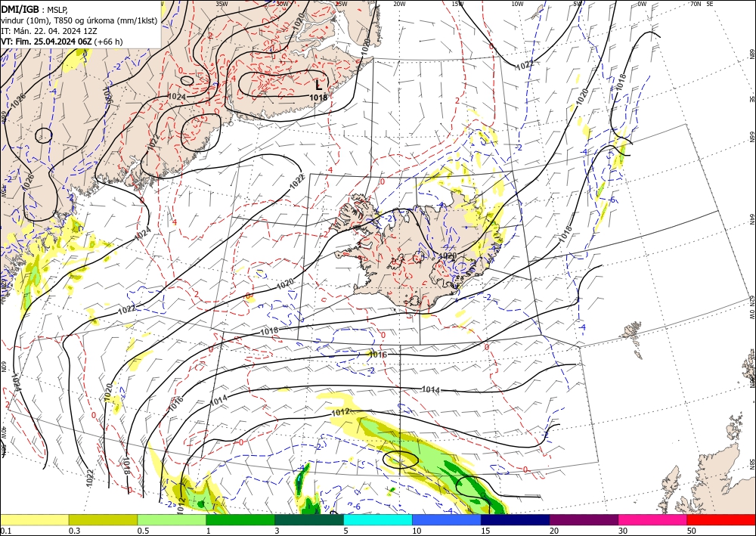Select the '25W' longitude label
Image resolution: width=756 pixels, height=536 pixels.
[x=341, y=4]
